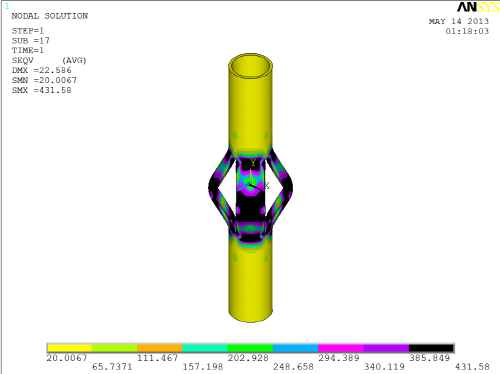Click the magenta 294.389 legend band
Screen dimensions: 500x374
tap(341, 348)
